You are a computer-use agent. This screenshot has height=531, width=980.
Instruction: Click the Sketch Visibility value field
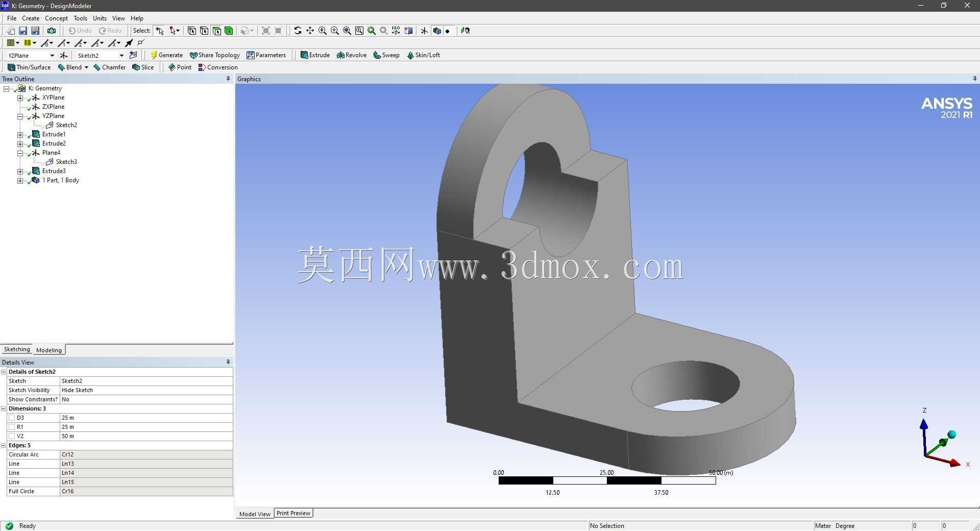[x=146, y=390]
